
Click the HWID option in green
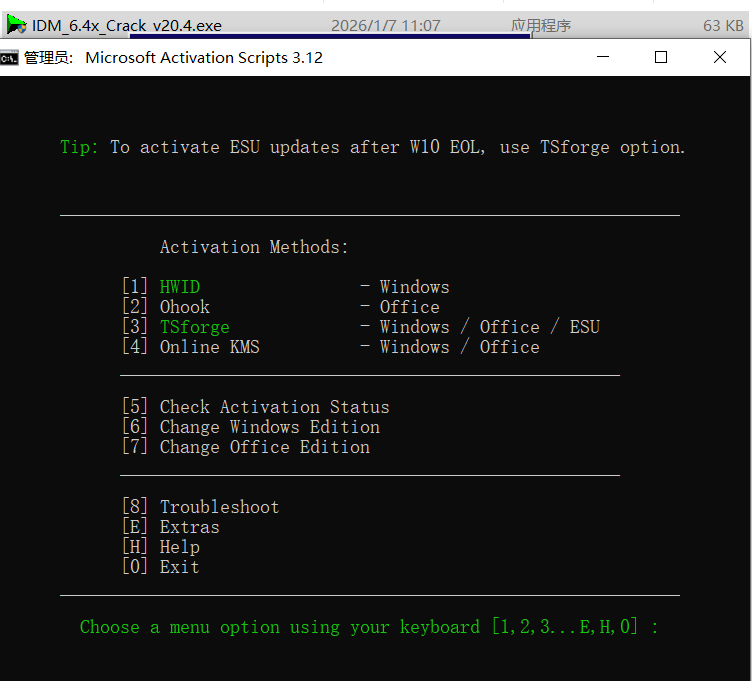pyautogui.click(x=180, y=287)
